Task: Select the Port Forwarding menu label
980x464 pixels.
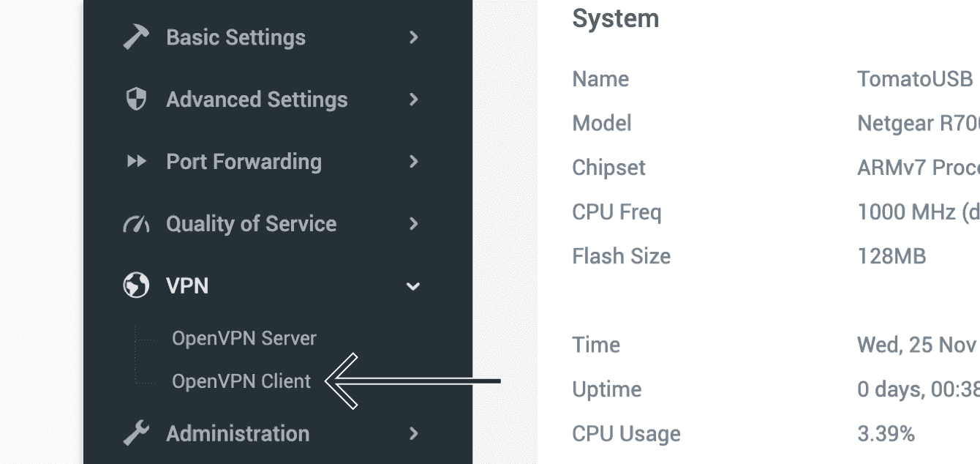Action: 244,162
